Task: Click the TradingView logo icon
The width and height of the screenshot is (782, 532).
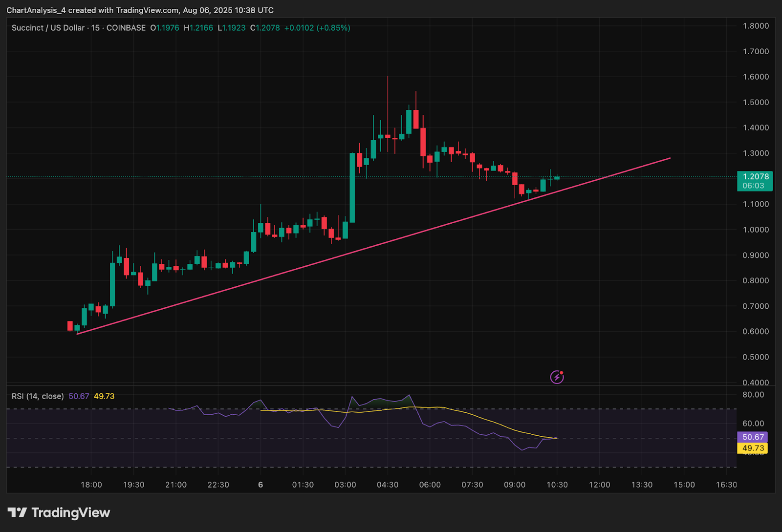Action: pyautogui.click(x=17, y=512)
